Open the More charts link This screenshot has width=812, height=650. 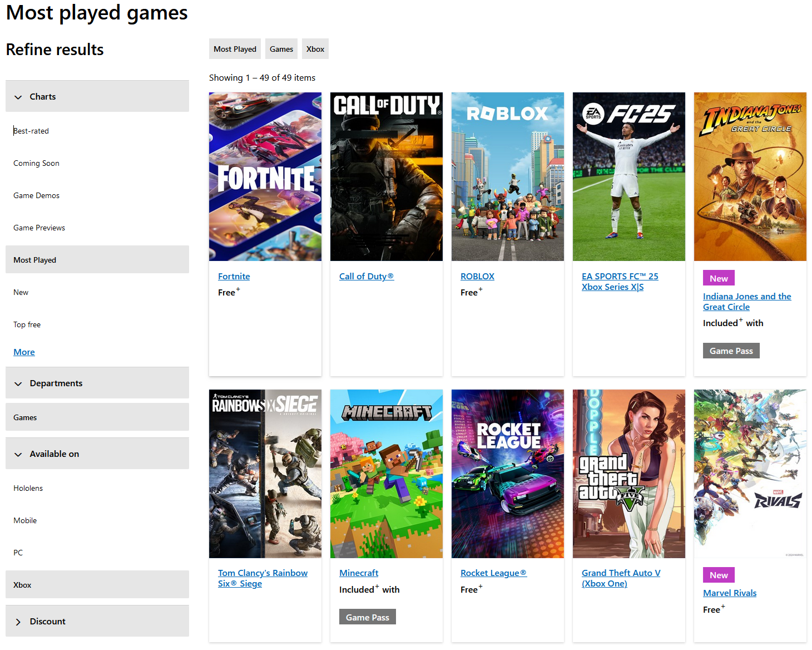(24, 352)
